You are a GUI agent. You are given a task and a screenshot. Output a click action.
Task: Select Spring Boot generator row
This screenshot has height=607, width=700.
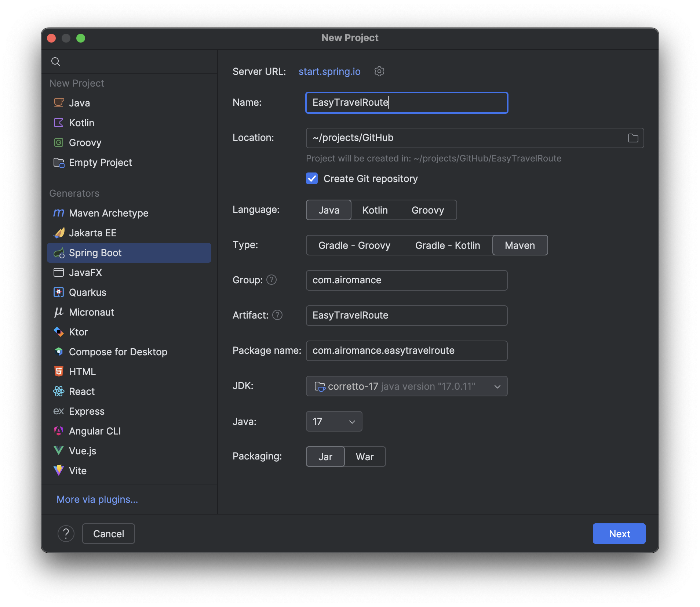tap(129, 253)
